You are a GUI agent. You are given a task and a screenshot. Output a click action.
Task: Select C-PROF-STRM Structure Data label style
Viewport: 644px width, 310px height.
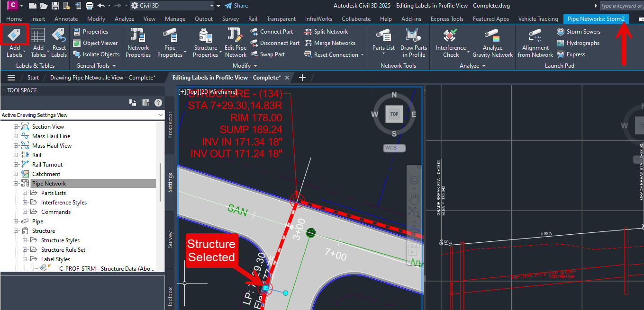coord(107,269)
